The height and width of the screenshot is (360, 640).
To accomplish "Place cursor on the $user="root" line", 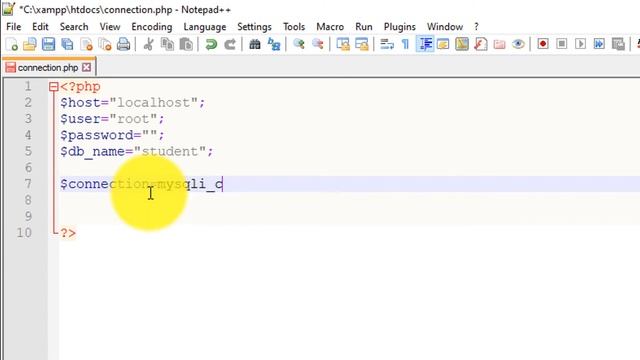I will (x=112, y=119).
